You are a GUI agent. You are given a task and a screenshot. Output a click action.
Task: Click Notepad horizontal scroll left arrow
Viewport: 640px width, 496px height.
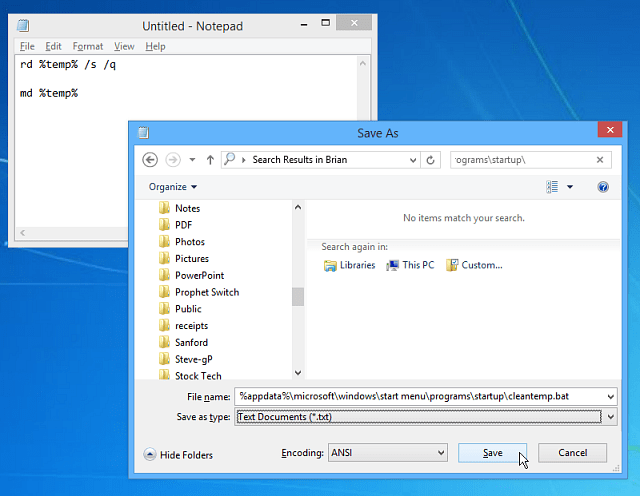[23, 233]
